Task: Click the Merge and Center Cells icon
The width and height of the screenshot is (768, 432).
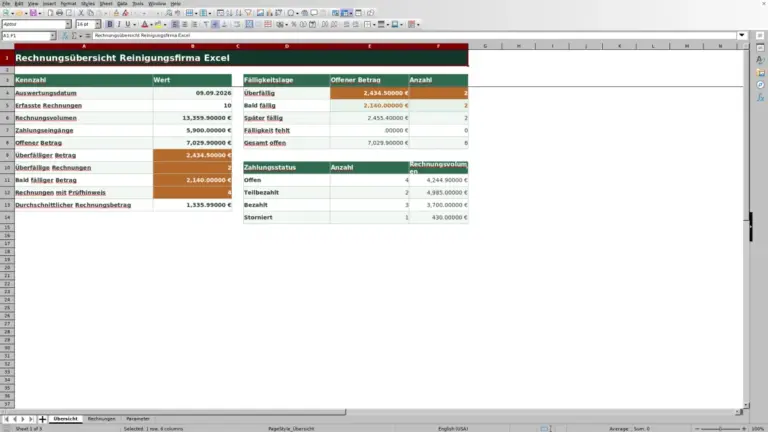Action: coord(249,24)
